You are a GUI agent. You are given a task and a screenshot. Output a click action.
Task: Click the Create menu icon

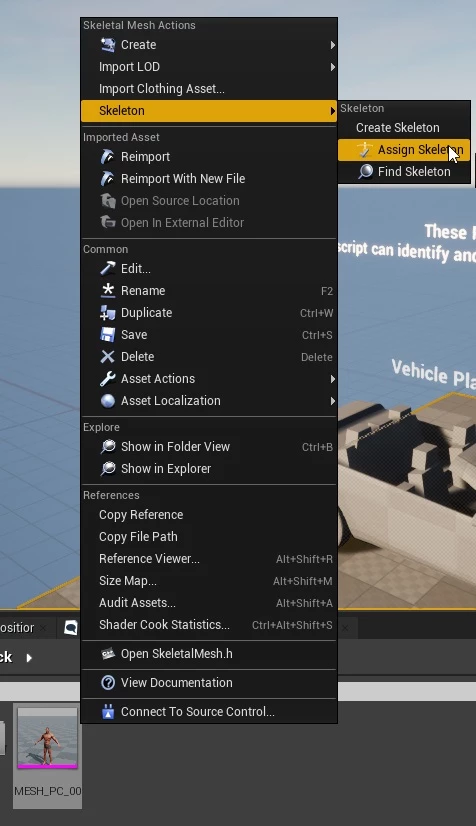pos(108,45)
